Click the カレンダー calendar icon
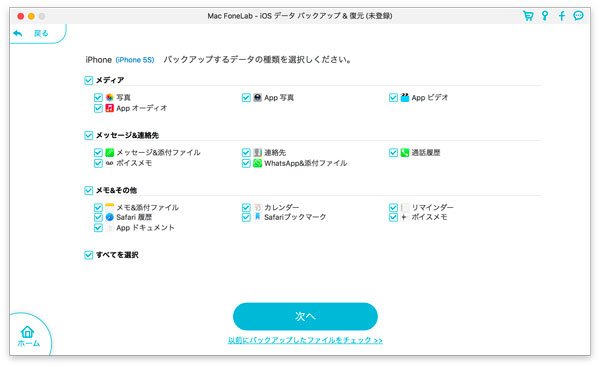 click(x=258, y=207)
